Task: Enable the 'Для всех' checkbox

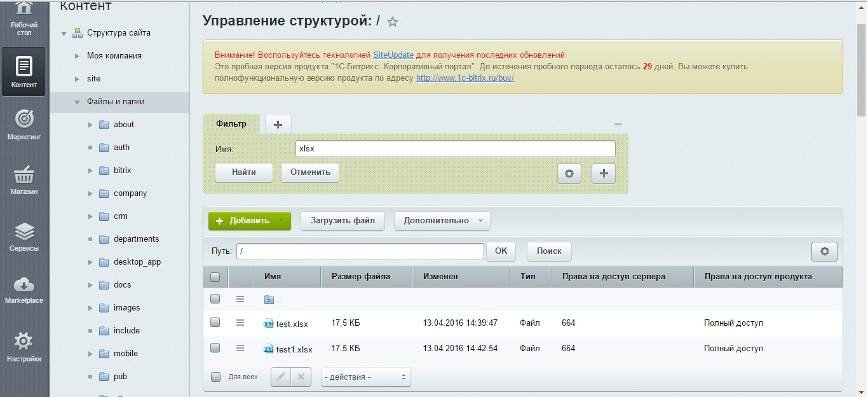Action: coord(215,377)
